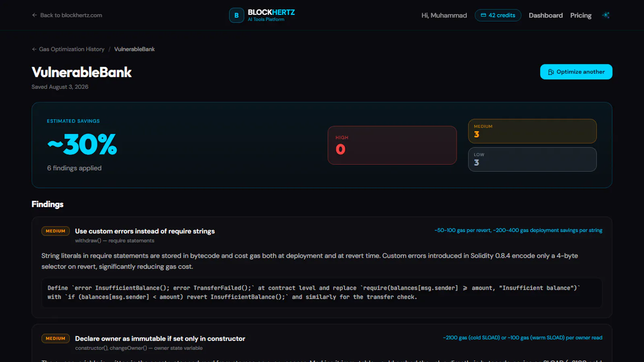This screenshot has height=362, width=644.
Task: Select the LOW severity count card
Action: coord(532,159)
